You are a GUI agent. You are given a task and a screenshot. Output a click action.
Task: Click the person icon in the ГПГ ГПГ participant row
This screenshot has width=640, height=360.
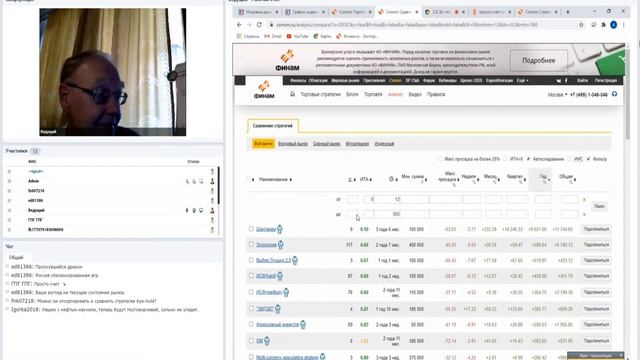212,220
